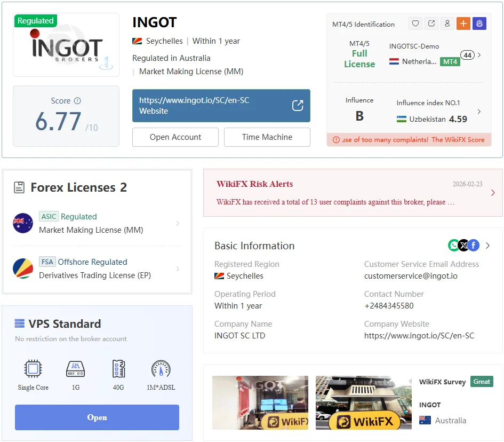
Task: Click the WikiFX Risk Alerts heading
Action: pyautogui.click(x=254, y=184)
